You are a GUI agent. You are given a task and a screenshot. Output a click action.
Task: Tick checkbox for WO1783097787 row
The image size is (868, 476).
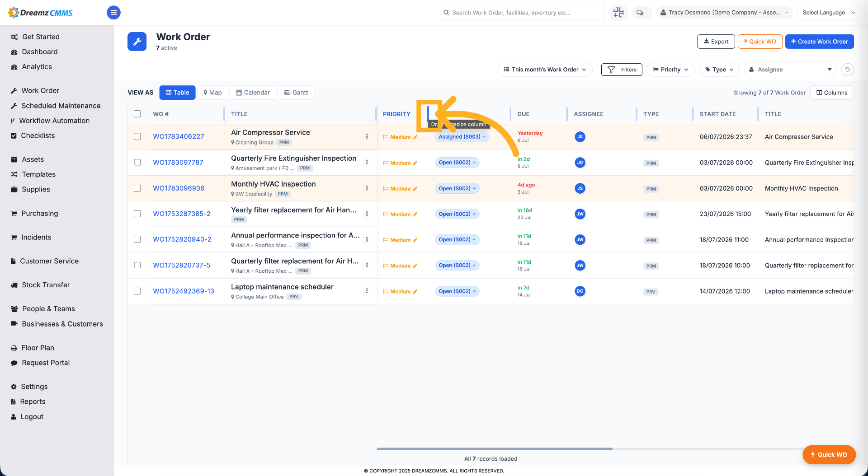(137, 162)
